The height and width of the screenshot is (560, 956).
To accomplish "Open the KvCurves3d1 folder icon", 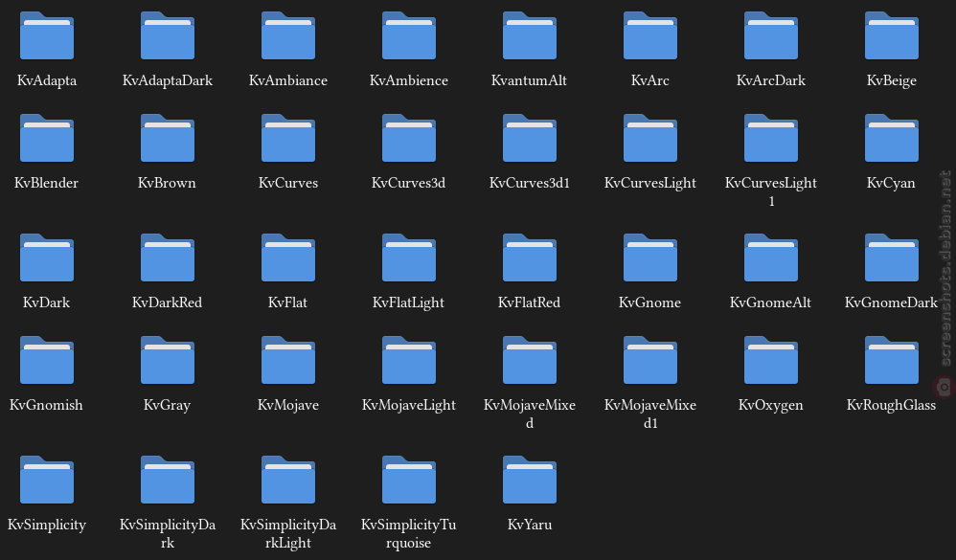I will click(x=530, y=138).
